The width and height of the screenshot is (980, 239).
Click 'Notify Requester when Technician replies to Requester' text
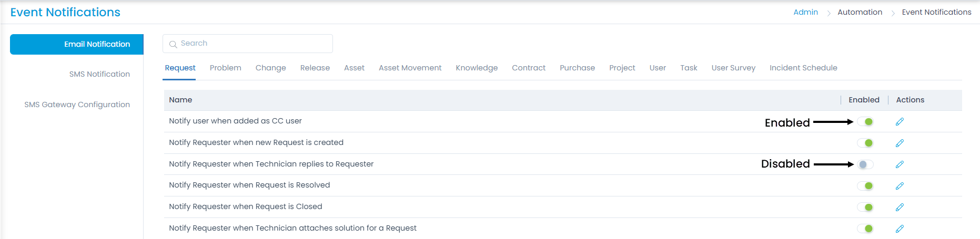point(271,164)
